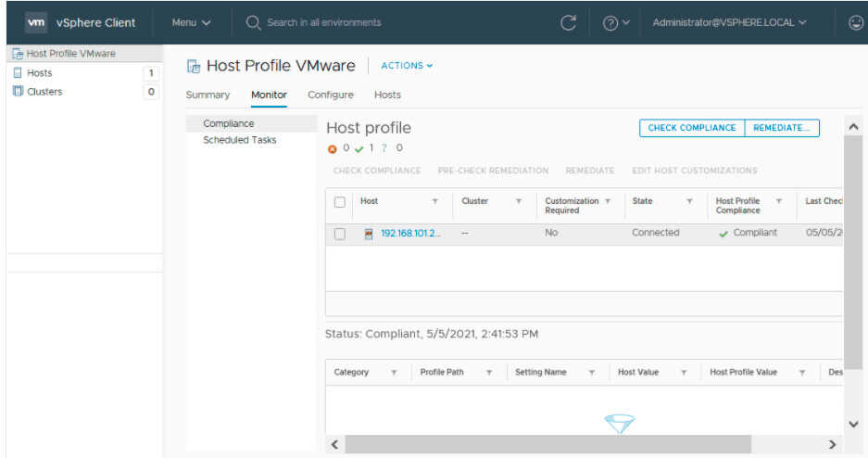Image resolution: width=868 pixels, height=458 pixels.
Task: Click the horizontal scrollbar thumb
Action: tap(548, 445)
